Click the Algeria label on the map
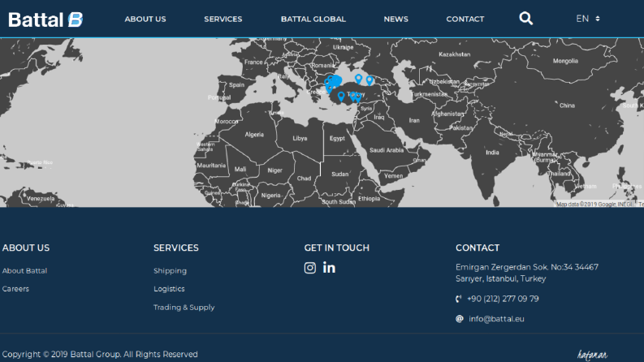 pos(254,135)
